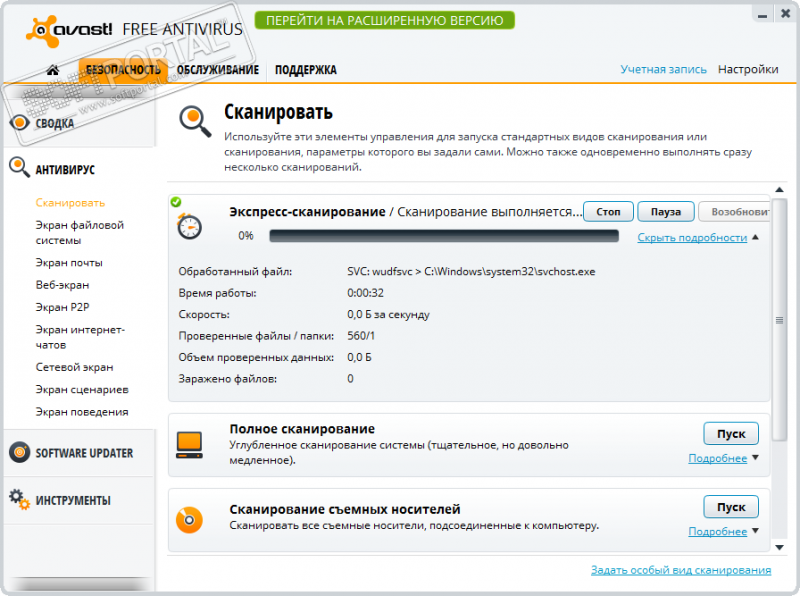This screenshot has width=800, height=596.
Task: Click the scrollbar down arrow
Action: tap(779, 548)
